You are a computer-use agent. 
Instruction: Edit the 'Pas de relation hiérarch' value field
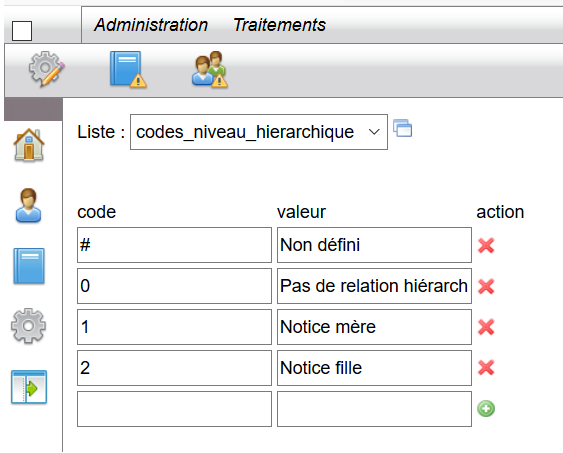pyautogui.click(x=374, y=286)
